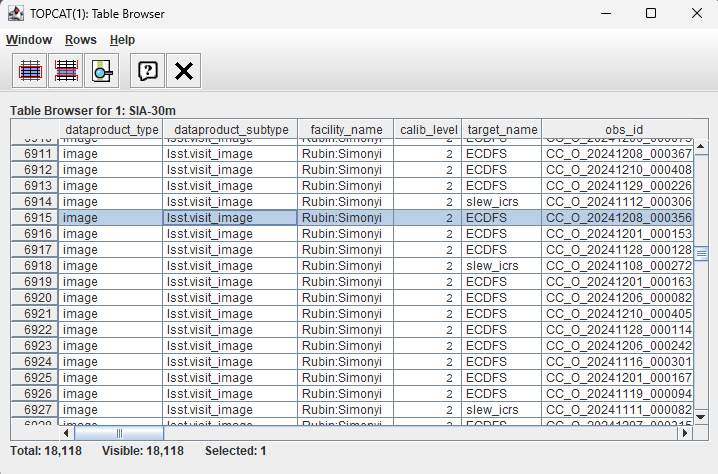The height and width of the screenshot is (474, 718).
Task: Click the horizontal scrollbar left arrow
Action: pyautogui.click(x=66, y=433)
